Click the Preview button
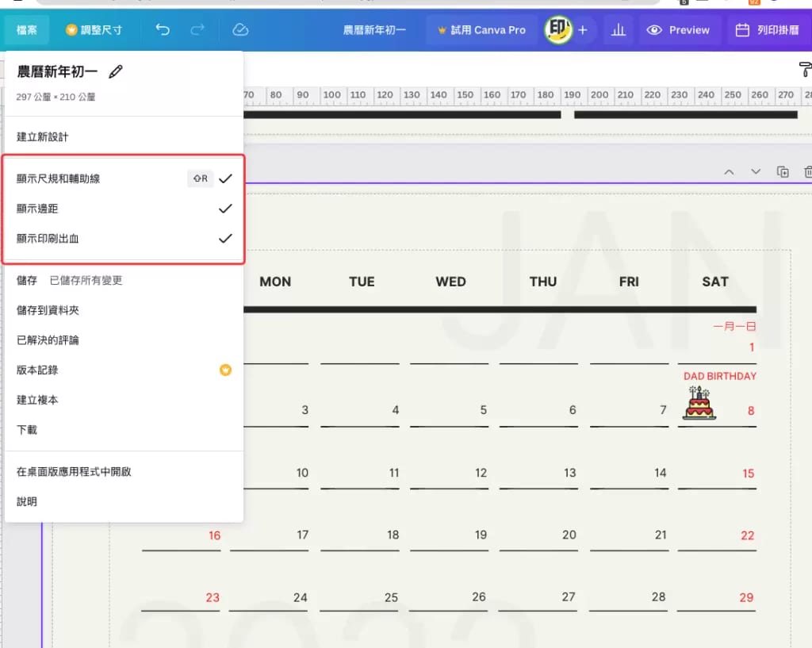This screenshot has height=648, width=812. click(677, 30)
